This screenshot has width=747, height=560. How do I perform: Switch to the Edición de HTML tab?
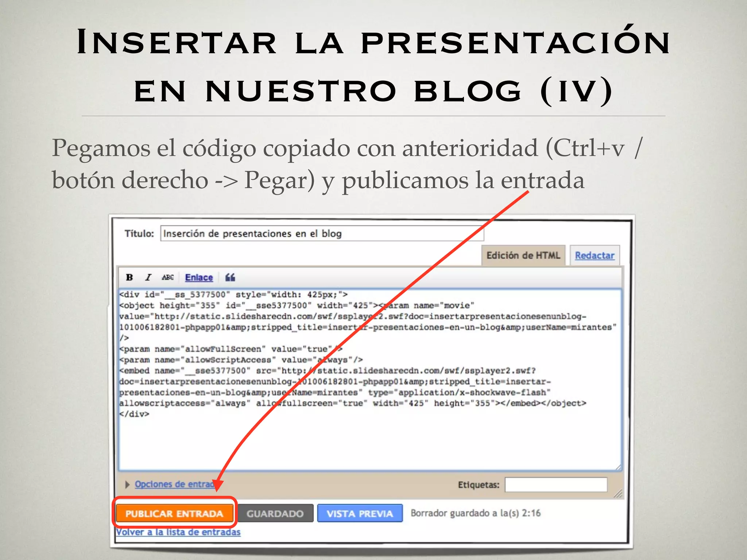click(523, 255)
